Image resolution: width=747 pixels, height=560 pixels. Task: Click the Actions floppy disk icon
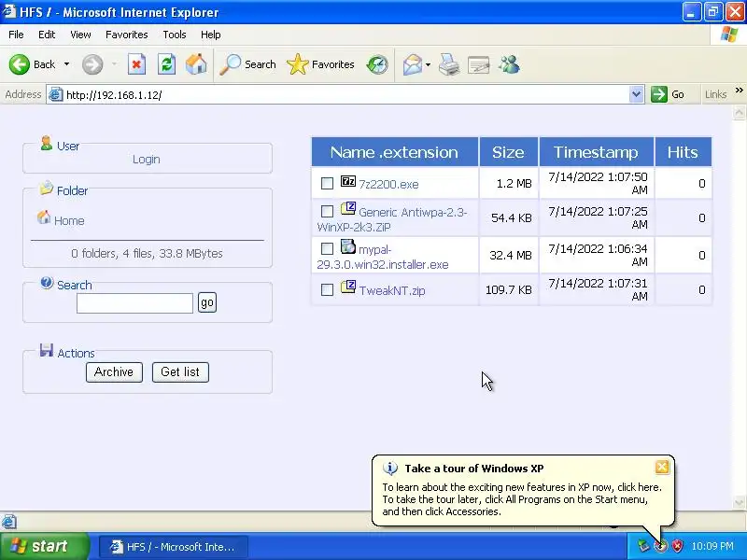(x=46, y=351)
